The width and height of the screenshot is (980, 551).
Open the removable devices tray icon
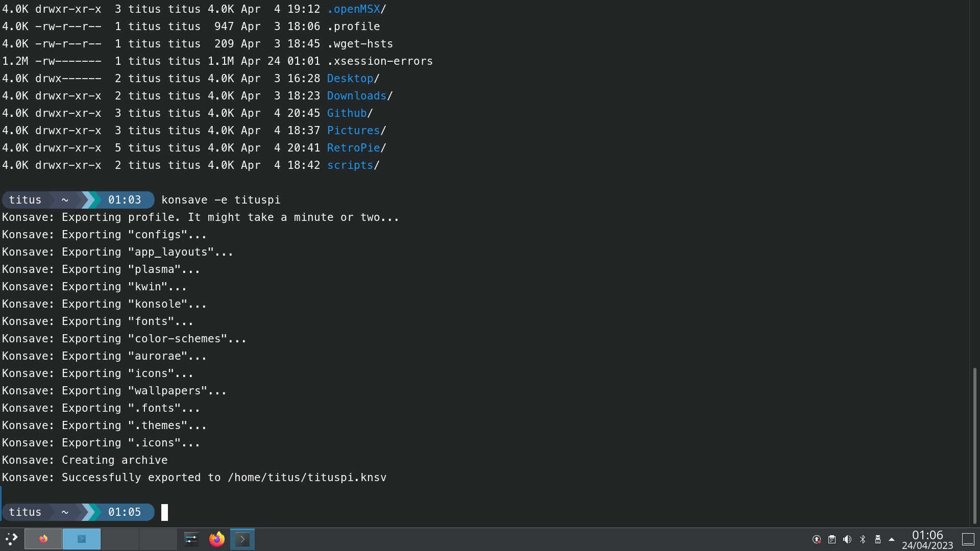coord(878,539)
